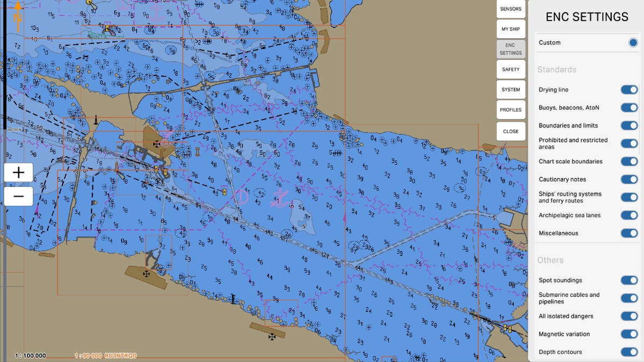
Task: Open the SYSTEM panel
Action: pyautogui.click(x=511, y=89)
